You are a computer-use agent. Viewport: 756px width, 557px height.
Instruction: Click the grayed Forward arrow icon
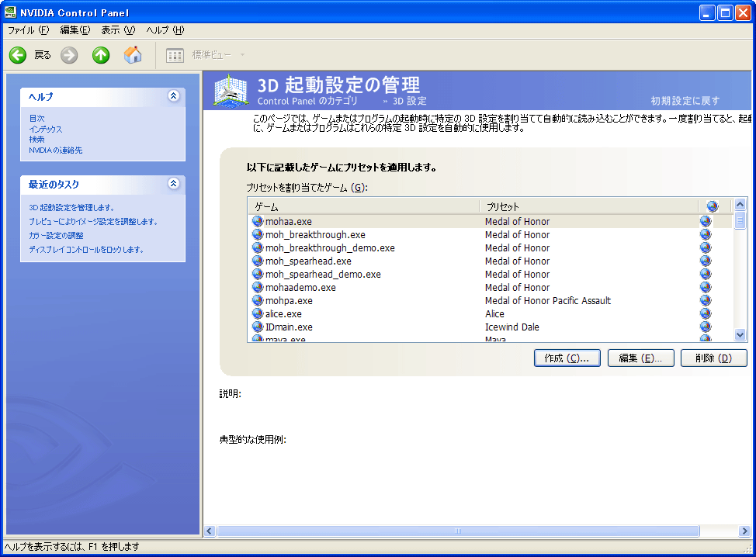(69, 55)
